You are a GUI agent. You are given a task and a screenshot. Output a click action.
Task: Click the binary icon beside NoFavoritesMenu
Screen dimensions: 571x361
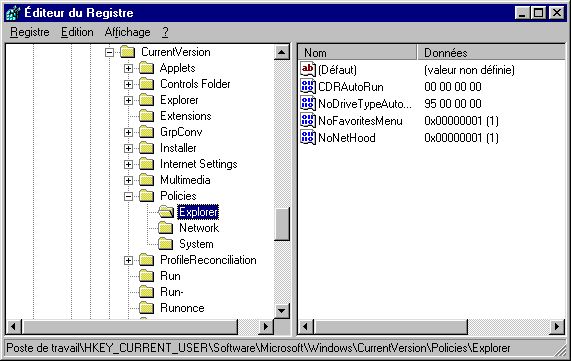[x=308, y=120]
